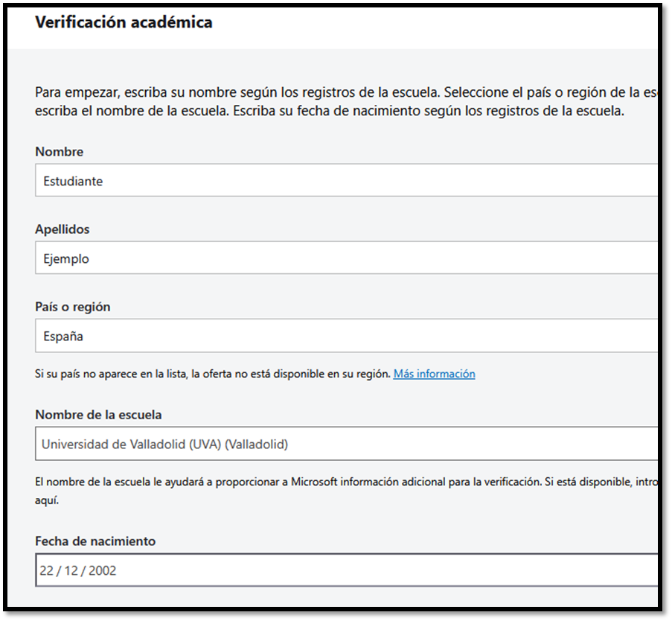Click the Nombre field label
This screenshot has width=672, height=621.
[59, 152]
